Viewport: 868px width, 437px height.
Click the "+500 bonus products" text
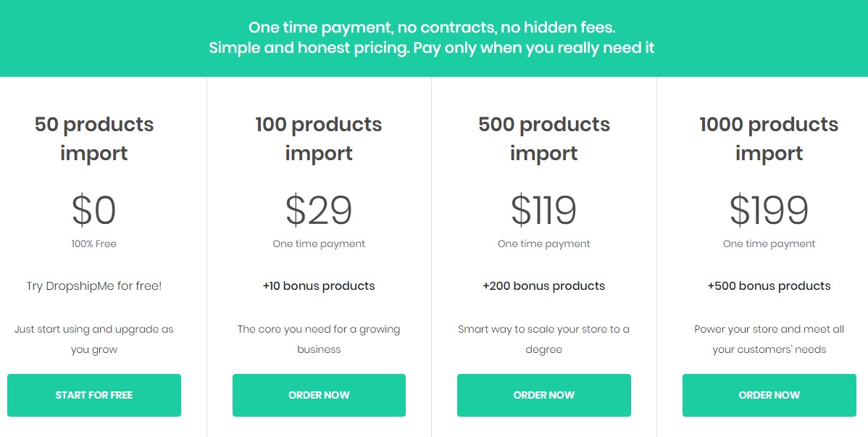[769, 286]
